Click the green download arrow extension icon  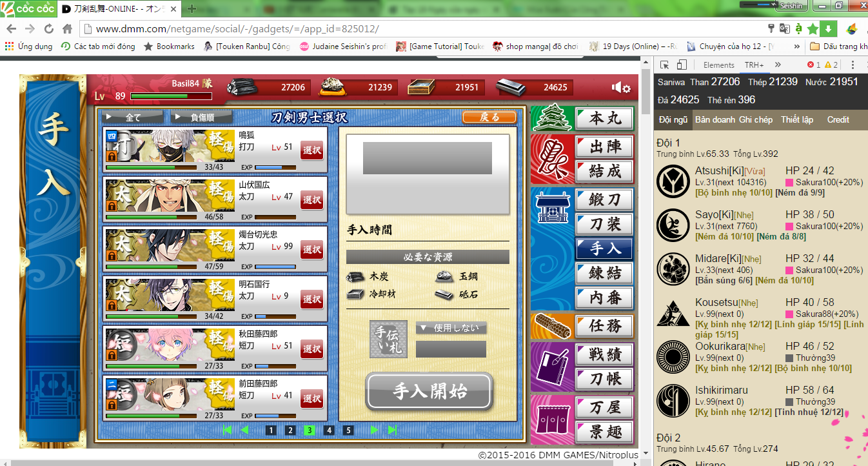pos(829,28)
